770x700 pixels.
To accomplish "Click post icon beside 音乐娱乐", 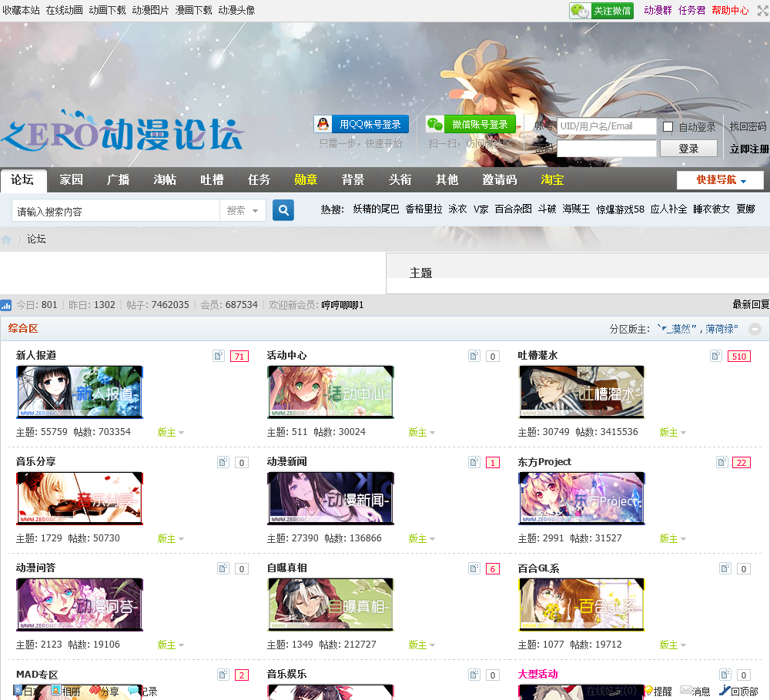I will 474,675.
